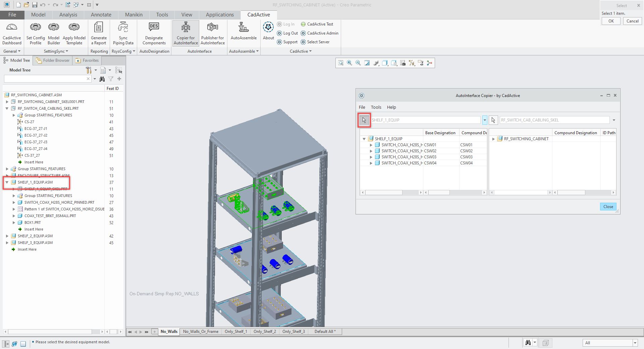Open the File menu tab

click(12, 15)
